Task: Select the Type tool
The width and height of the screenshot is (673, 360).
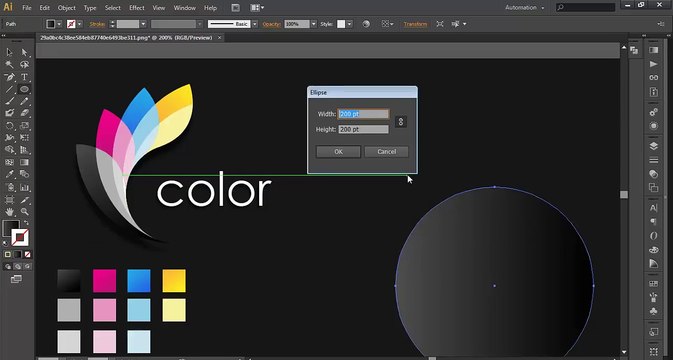Action: coord(24,77)
